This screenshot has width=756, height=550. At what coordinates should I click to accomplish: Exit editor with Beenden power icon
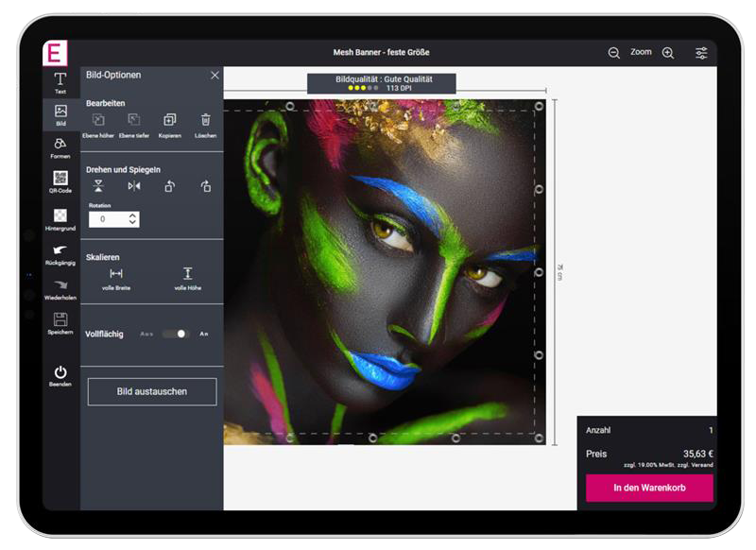(60, 375)
